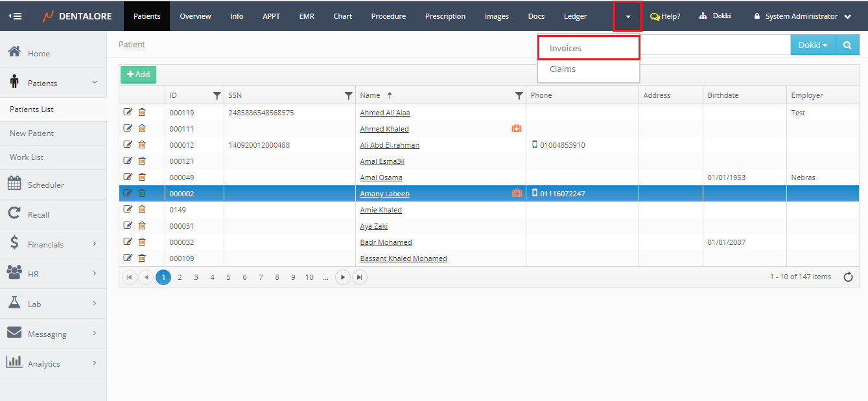
Task: Open the filter for the SSN column
Action: point(348,96)
